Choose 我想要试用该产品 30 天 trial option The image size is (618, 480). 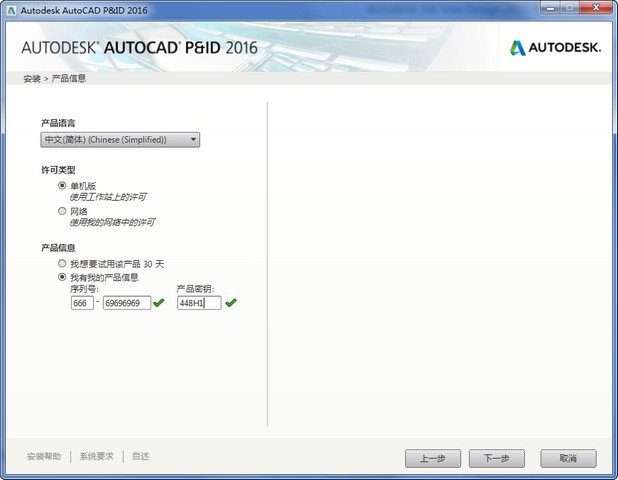[x=62, y=263]
